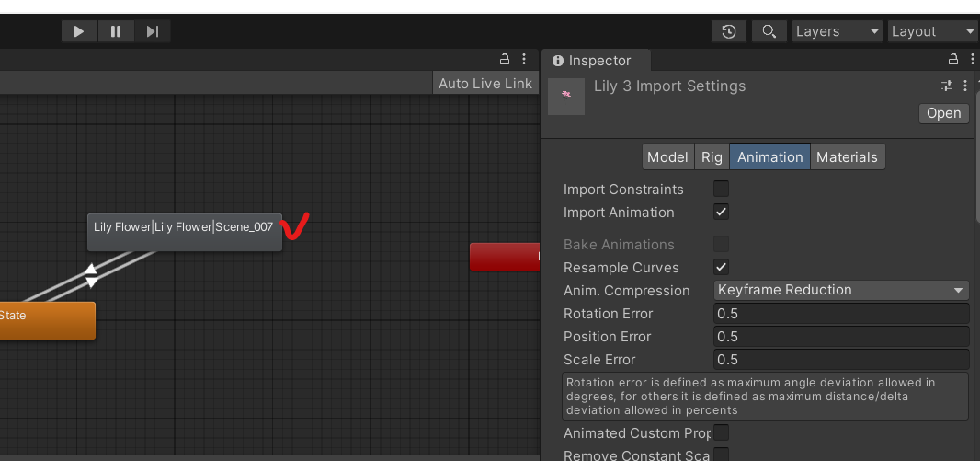Select the orange default State node
Viewport: 980px width, 461px height.
tap(46, 320)
